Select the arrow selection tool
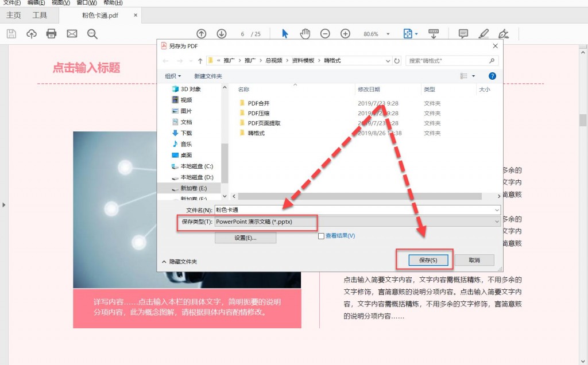This screenshot has width=588, height=365. tap(285, 34)
